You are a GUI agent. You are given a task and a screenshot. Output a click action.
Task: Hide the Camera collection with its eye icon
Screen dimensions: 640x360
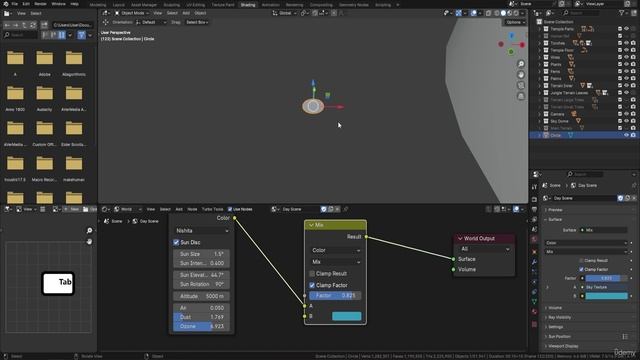(626, 114)
